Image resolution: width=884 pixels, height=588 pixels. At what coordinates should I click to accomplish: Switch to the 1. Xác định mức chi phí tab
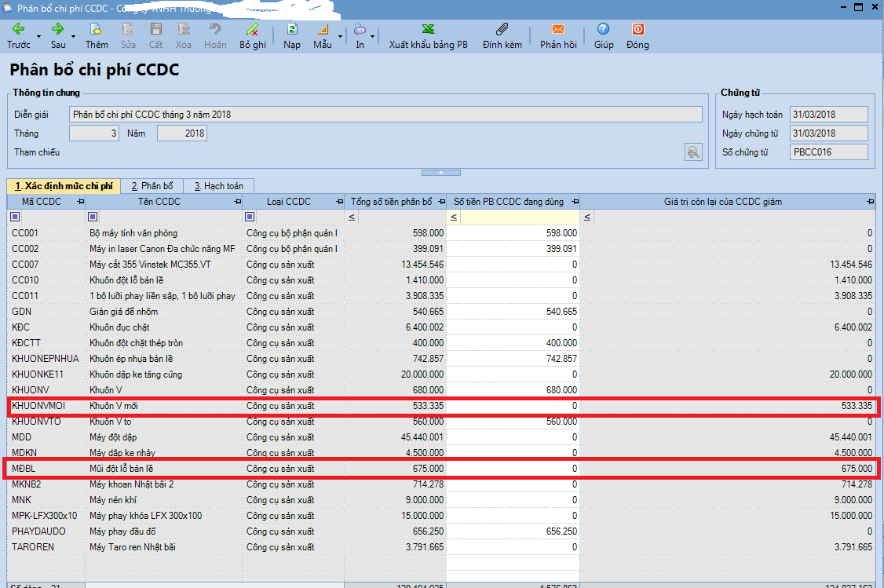[64, 186]
